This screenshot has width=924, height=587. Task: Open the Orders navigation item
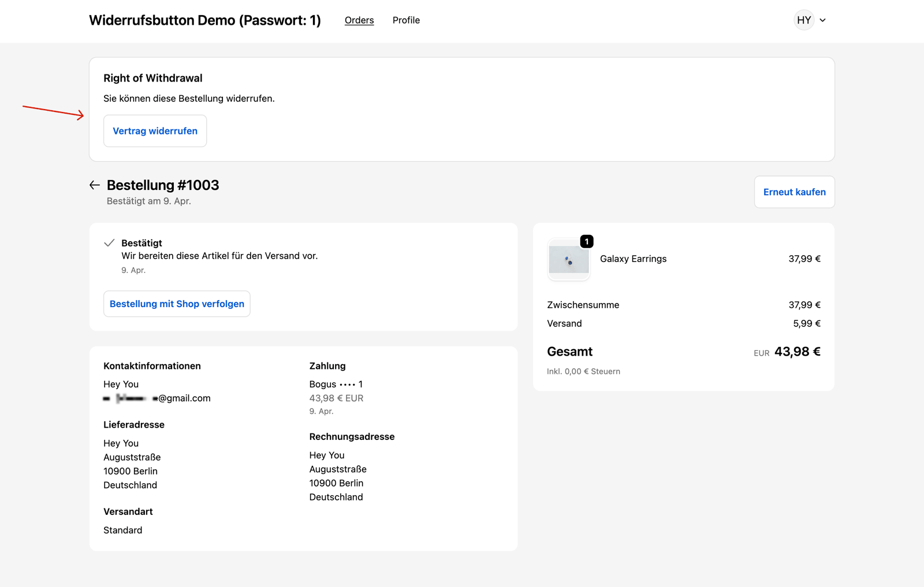[x=359, y=20]
